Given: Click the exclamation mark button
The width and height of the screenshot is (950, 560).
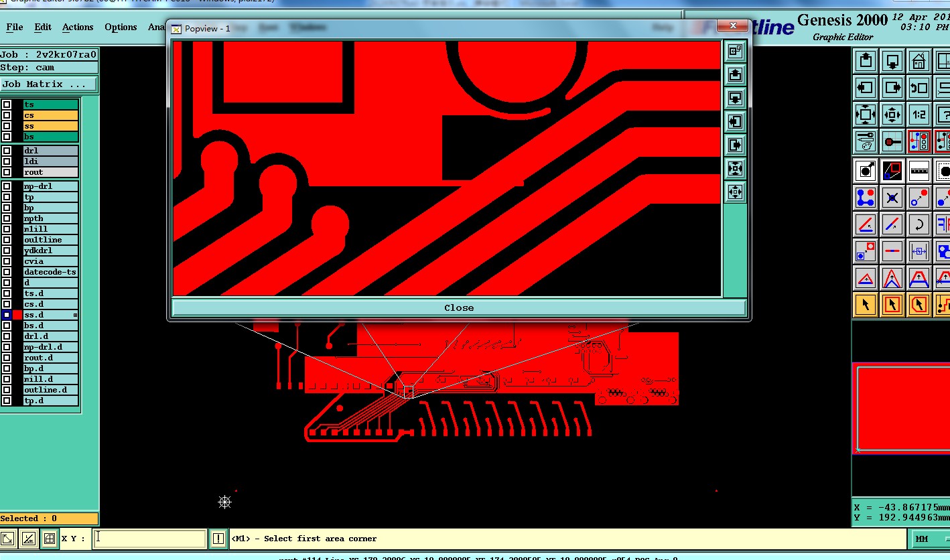Looking at the screenshot, I should 218,539.
